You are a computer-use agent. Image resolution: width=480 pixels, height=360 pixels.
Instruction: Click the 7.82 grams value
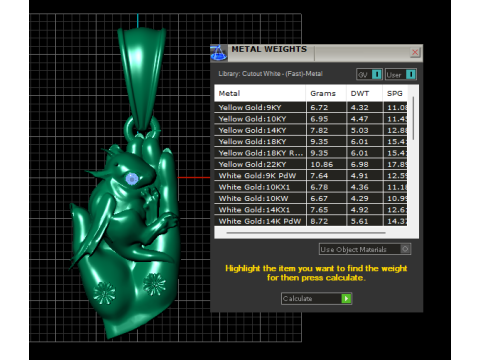click(319, 130)
